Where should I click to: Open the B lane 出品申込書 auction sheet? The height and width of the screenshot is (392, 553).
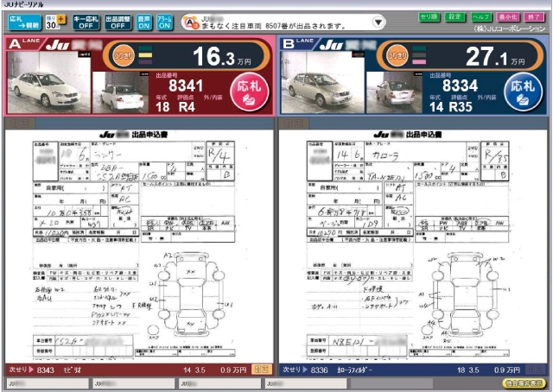click(x=413, y=246)
